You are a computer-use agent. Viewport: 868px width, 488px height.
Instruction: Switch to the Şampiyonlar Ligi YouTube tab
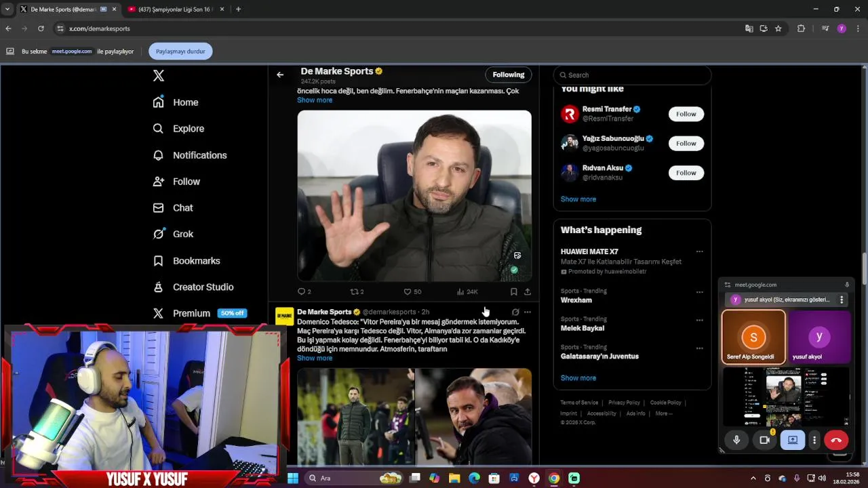point(175,9)
